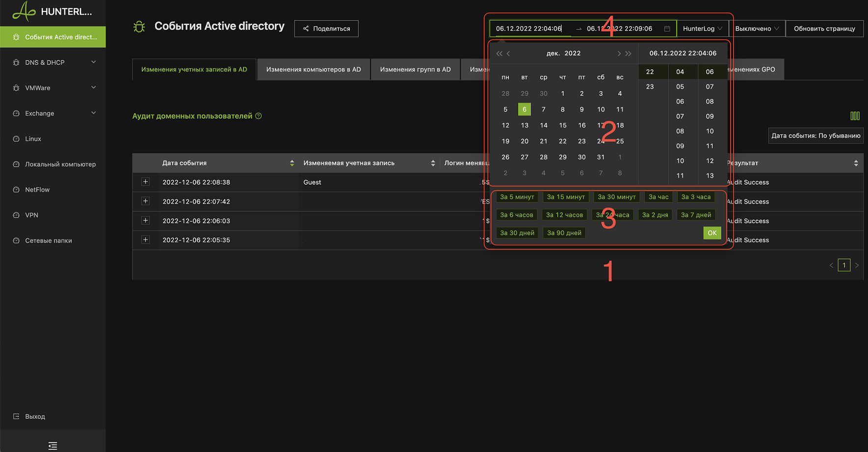Go to the next table page arrow
This screenshot has width=868, height=452.
[x=857, y=265]
